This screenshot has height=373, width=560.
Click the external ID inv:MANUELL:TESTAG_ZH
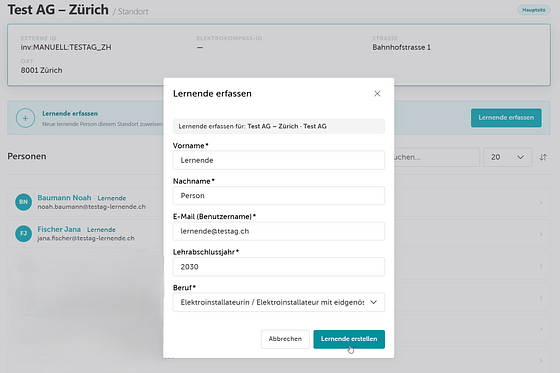tap(66, 47)
